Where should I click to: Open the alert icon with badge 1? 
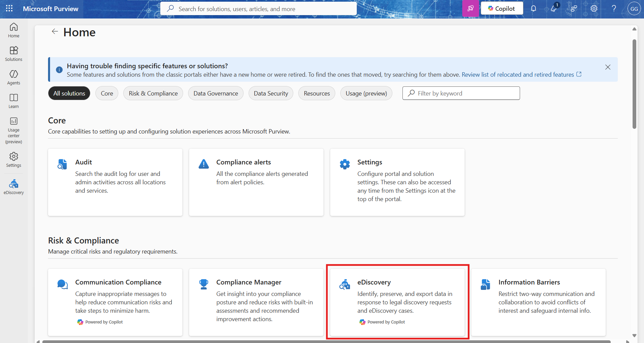tap(554, 8)
